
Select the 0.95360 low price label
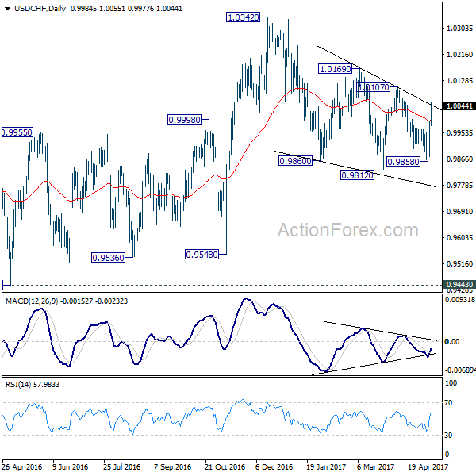click(108, 257)
